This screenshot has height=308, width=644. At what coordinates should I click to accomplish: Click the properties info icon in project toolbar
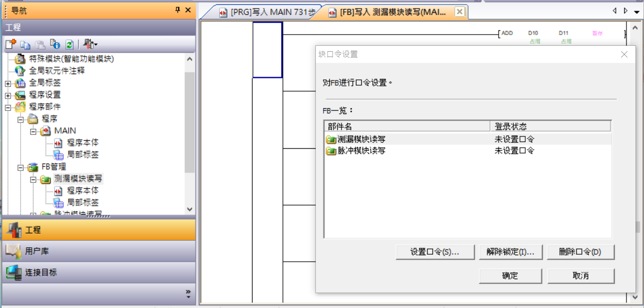[55, 45]
